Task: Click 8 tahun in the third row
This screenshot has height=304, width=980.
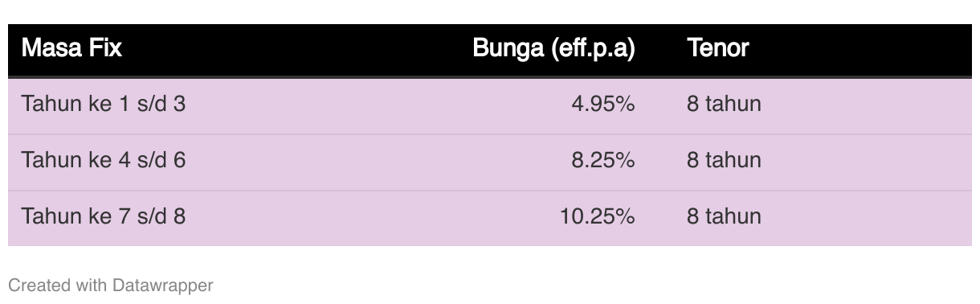Action: point(724,216)
